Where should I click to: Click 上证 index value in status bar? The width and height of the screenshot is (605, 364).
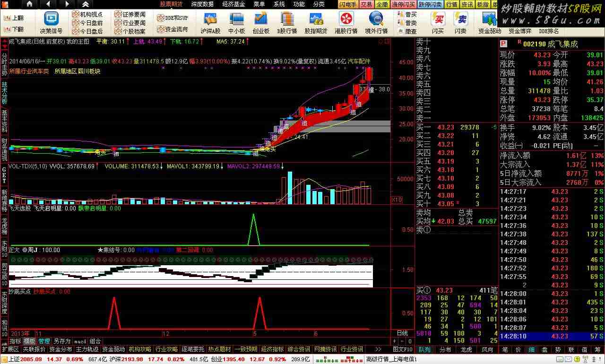[x=32, y=359]
